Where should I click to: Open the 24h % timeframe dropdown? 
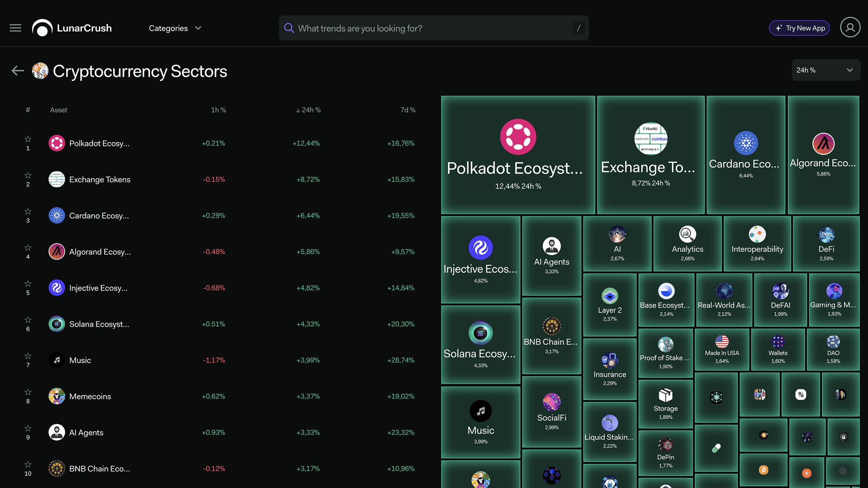826,70
